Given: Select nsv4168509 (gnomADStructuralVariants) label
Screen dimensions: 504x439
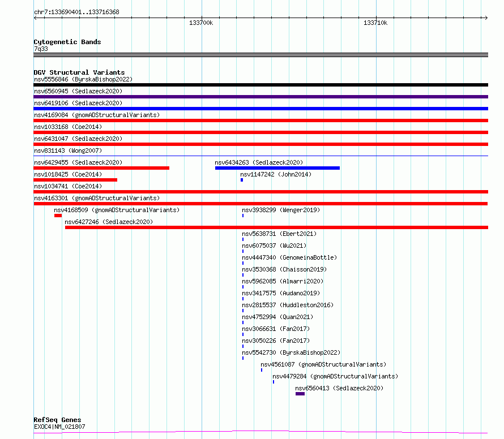Looking at the screenshot, I should point(117,210).
